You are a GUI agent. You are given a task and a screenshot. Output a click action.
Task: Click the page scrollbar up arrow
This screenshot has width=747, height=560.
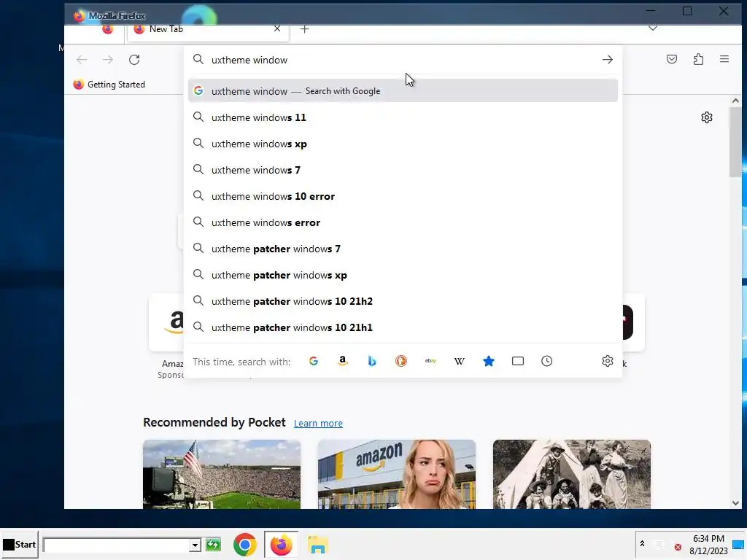pos(735,101)
